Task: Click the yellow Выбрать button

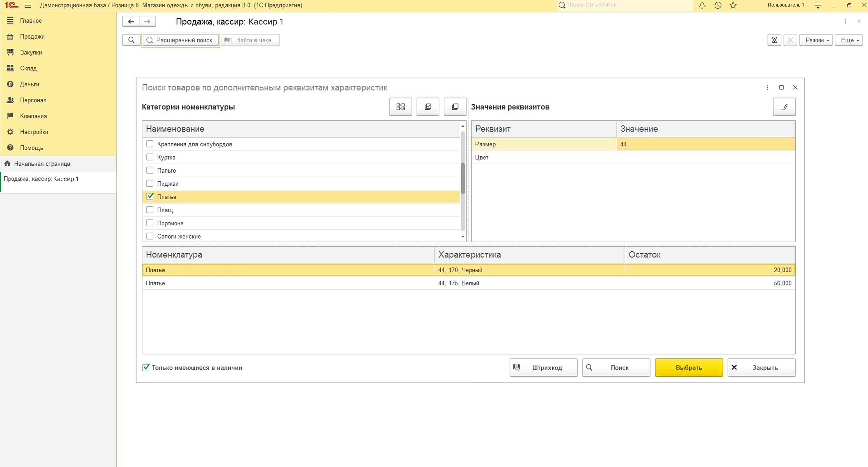Action: click(689, 368)
